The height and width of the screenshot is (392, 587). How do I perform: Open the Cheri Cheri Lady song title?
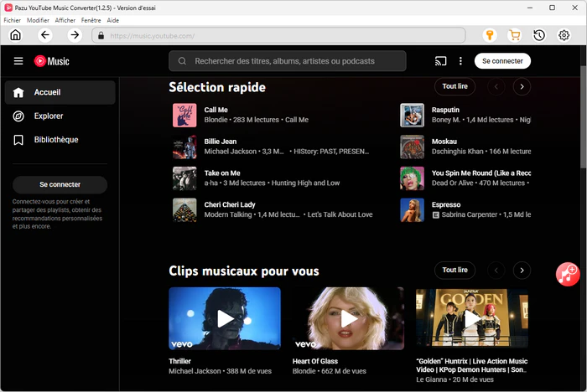230,204
